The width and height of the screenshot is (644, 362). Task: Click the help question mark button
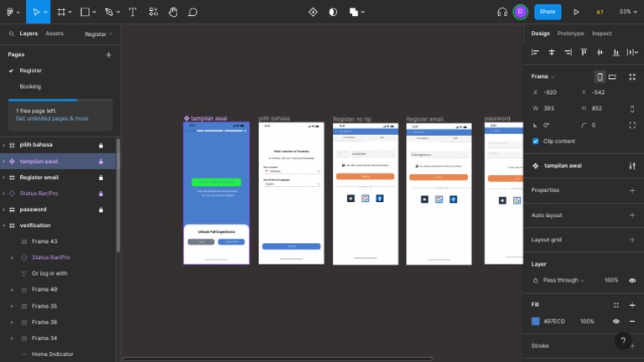[x=622, y=341]
